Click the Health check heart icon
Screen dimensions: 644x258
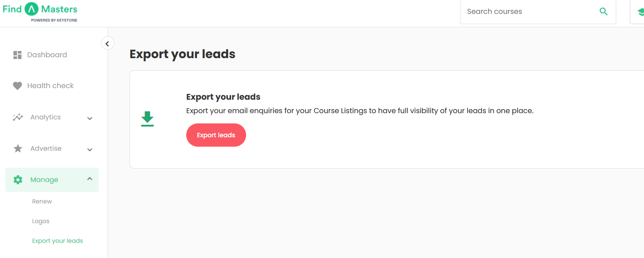[x=17, y=86]
